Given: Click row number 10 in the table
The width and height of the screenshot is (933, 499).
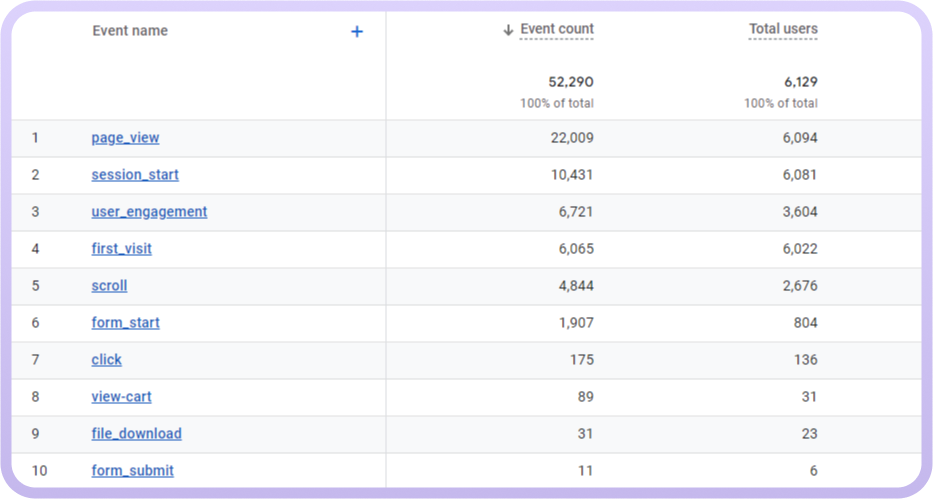Looking at the screenshot, I should (x=40, y=471).
